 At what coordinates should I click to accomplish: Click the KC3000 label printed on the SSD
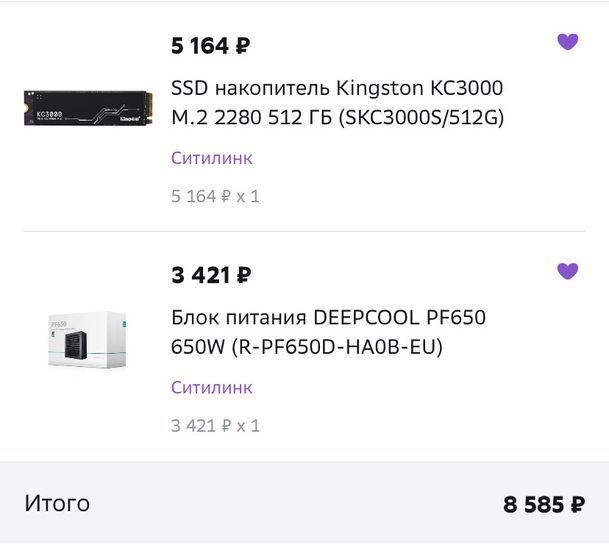(x=49, y=114)
